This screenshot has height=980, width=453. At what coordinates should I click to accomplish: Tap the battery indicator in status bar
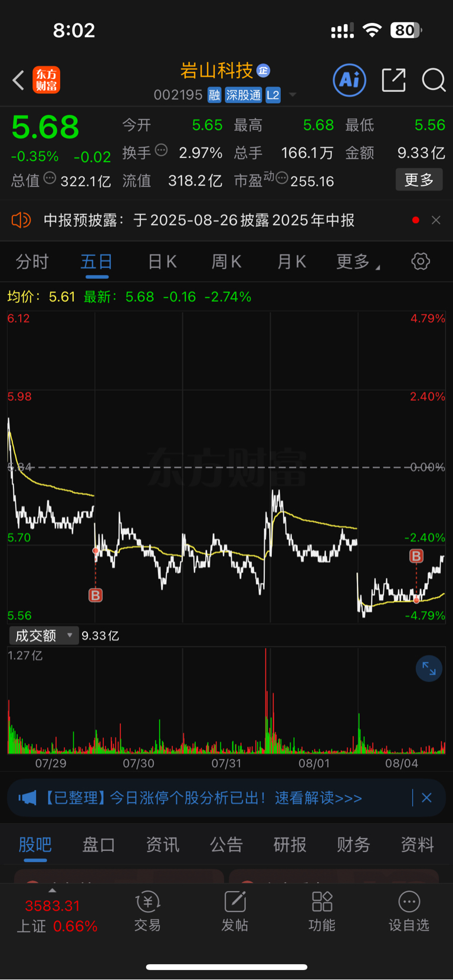(x=406, y=30)
